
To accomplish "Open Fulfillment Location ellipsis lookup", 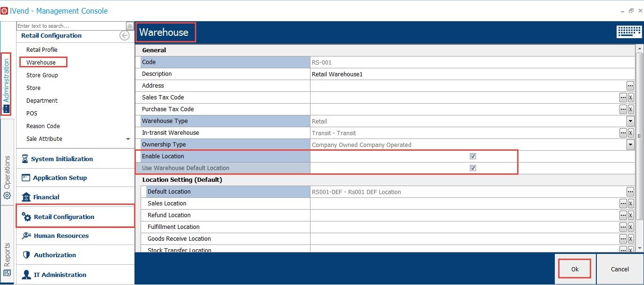I will 623,227.
